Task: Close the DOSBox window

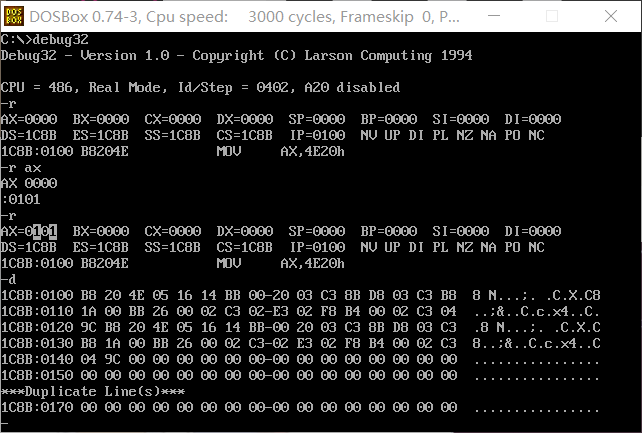Action: pyautogui.click(x=610, y=16)
